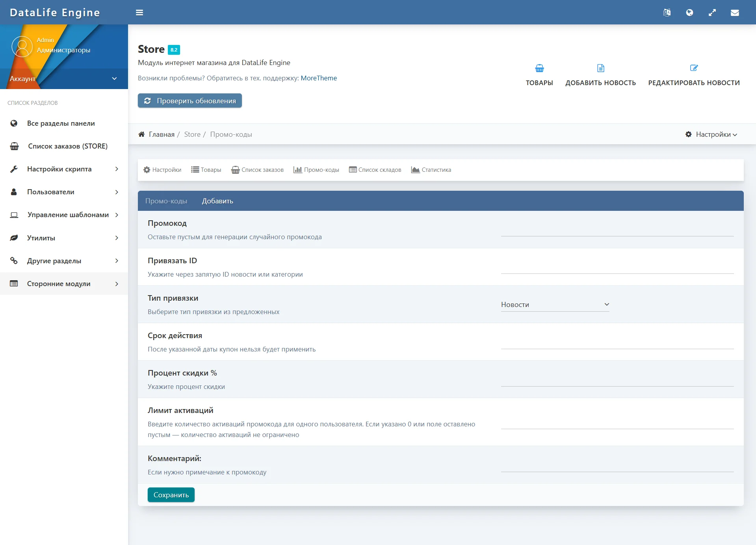Open the language translation icon in header
756x545 pixels.
pyautogui.click(x=667, y=13)
